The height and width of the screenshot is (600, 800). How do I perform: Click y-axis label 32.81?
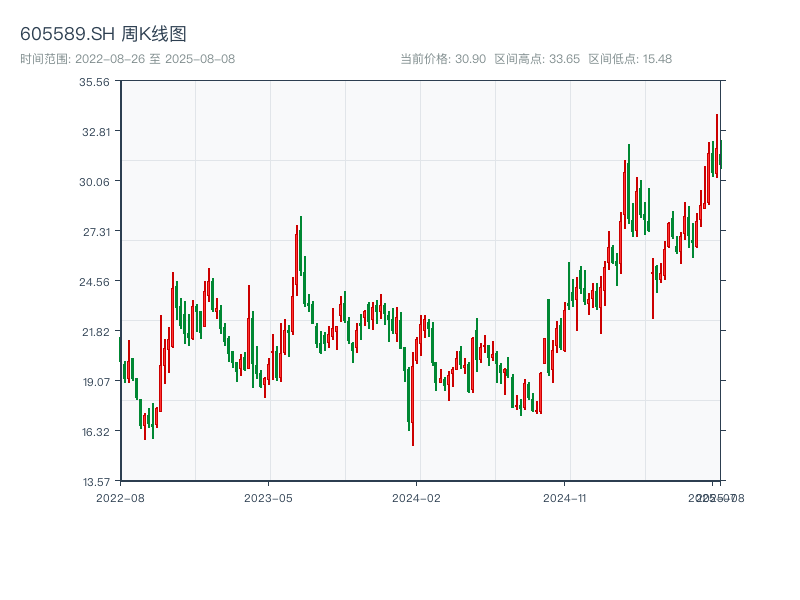click(x=96, y=132)
